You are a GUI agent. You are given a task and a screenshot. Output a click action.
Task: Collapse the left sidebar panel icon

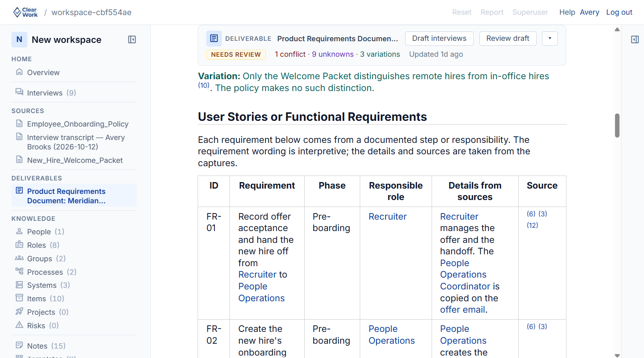point(132,40)
